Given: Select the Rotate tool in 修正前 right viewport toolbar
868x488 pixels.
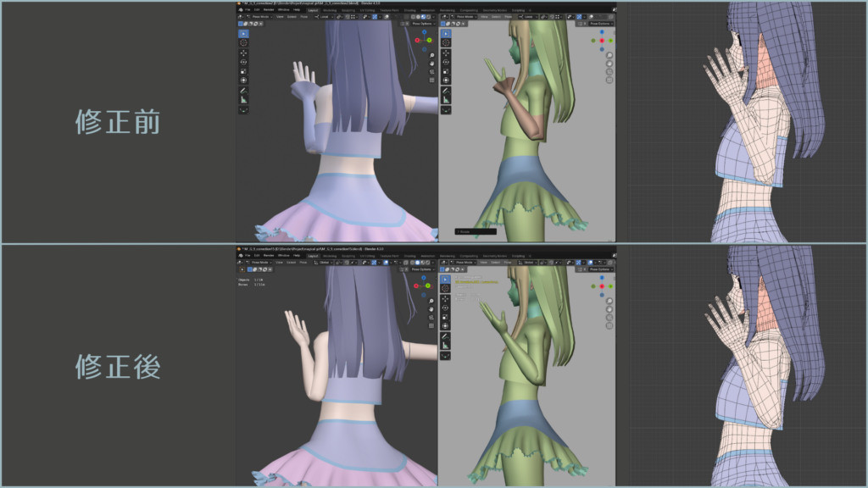Looking at the screenshot, I should (x=446, y=62).
